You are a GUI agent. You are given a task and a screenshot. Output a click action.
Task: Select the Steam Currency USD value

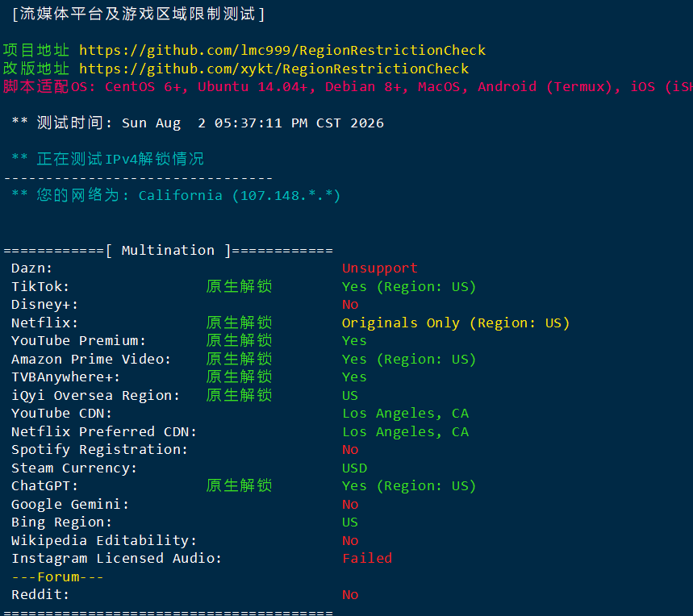[354, 468]
